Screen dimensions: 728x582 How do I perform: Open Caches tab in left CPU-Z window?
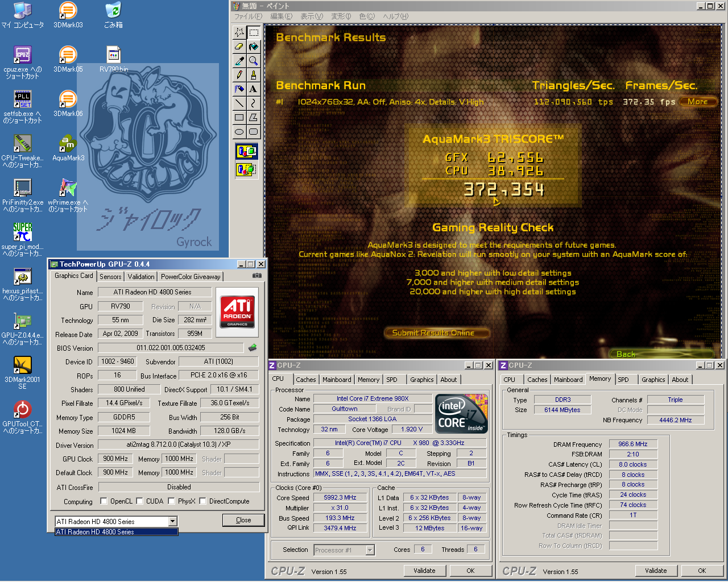click(x=306, y=380)
